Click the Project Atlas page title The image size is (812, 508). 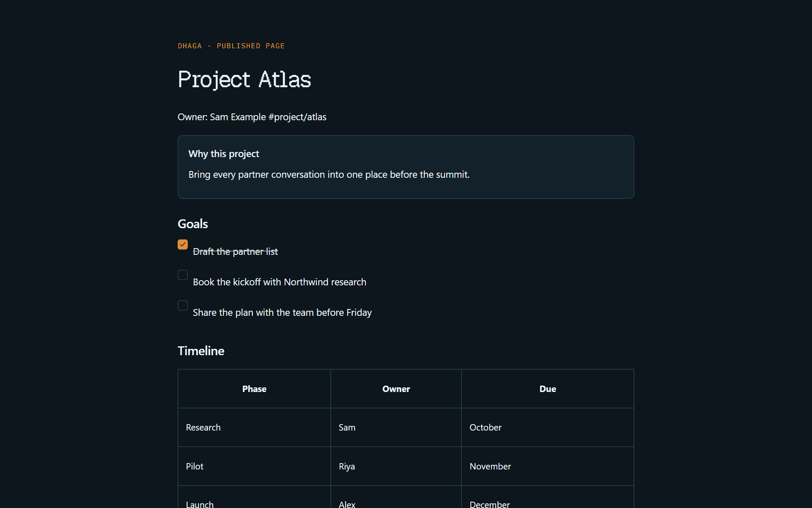244,80
